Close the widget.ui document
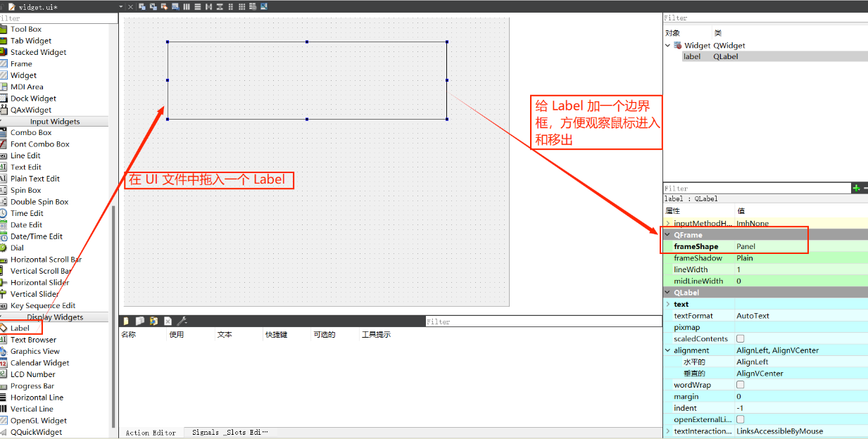The image size is (868, 439). pos(130,6)
